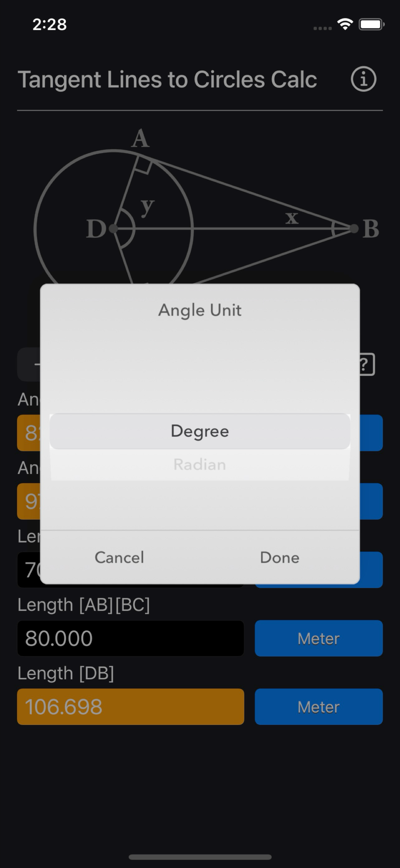Select Radian in the angle unit picker
The width and height of the screenshot is (400, 868).
pyautogui.click(x=200, y=464)
